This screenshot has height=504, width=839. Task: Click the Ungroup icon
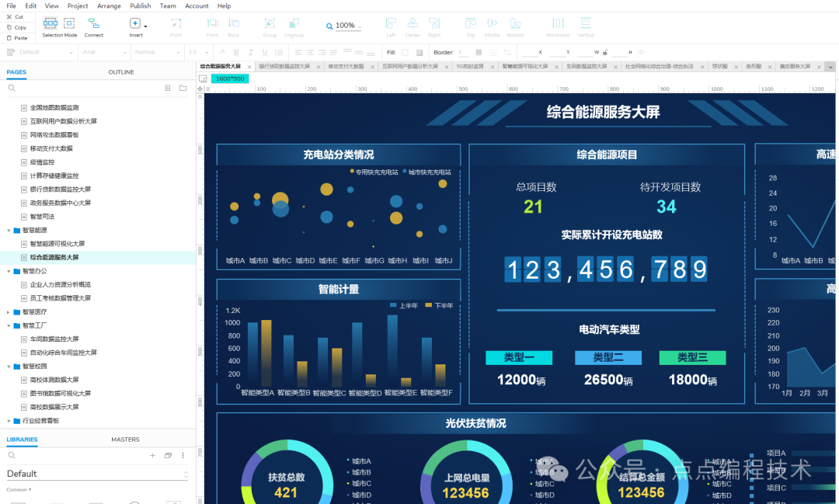[294, 23]
